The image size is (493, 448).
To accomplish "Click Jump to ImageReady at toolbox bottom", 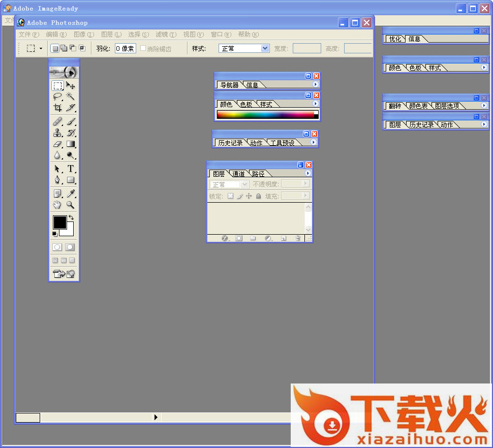I will pos(64,274).
